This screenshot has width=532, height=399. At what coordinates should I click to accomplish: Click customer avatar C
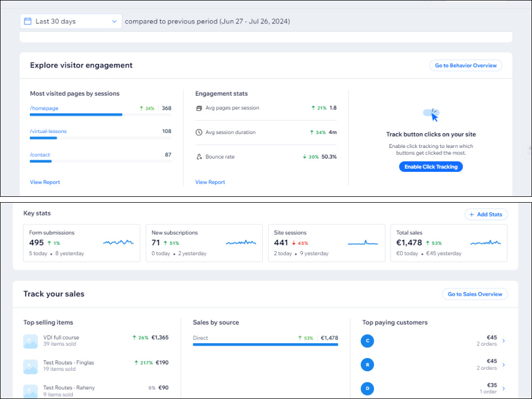pos(368,340)
